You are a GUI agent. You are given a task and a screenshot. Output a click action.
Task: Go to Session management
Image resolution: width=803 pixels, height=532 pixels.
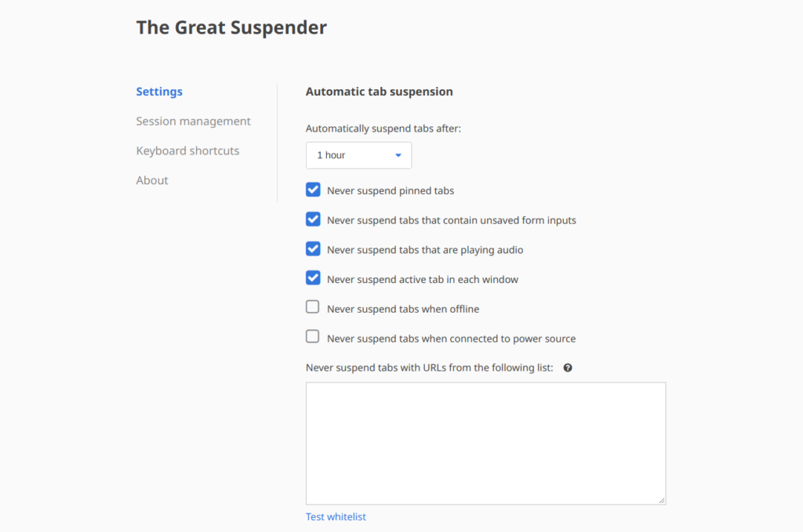[193, 121]
